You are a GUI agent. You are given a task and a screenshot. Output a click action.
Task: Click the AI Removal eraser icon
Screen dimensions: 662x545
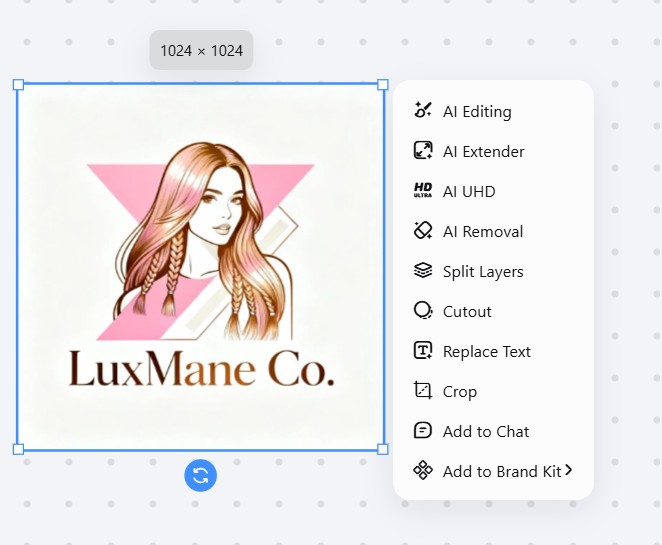pyautogui.click(x=422, y=231)
